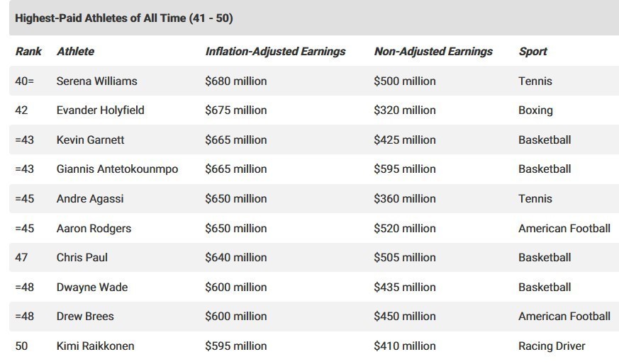Click the Dwayne Wade name

tap(92, 287)
